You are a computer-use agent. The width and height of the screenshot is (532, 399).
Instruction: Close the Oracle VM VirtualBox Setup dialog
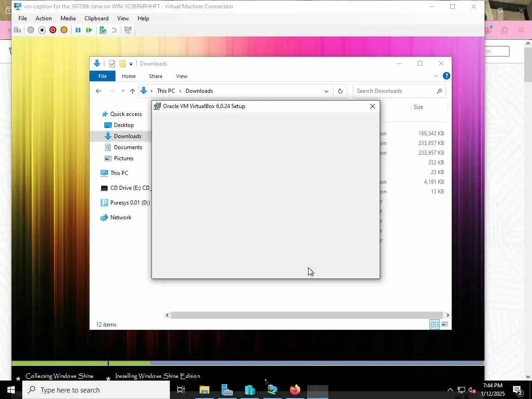(373, 106)
